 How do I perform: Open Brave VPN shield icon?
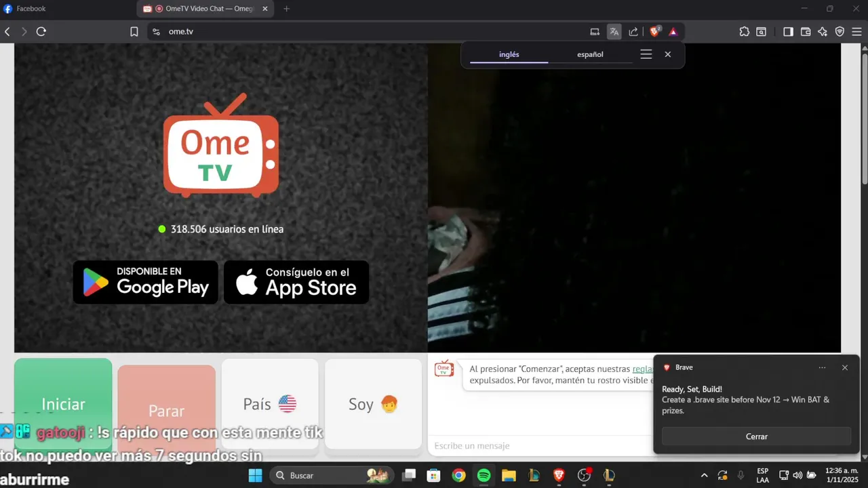[x=840, y=32]
